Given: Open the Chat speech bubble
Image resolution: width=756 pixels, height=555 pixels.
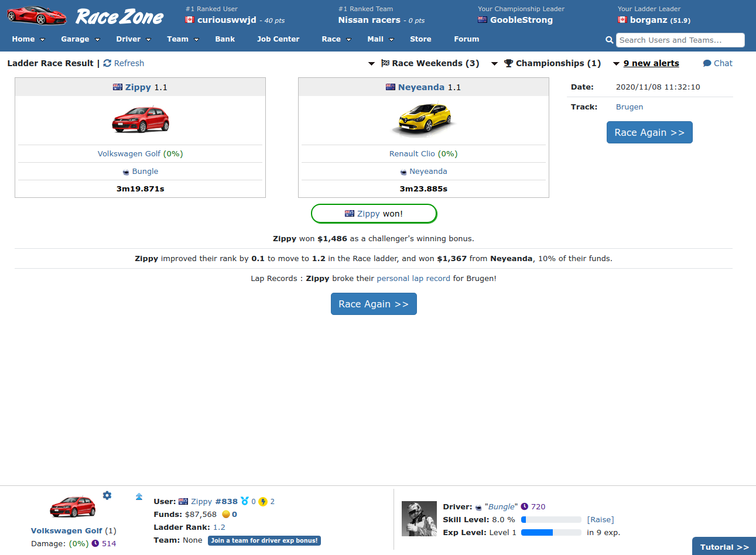Looking at the screenshot, I should 707,63.
